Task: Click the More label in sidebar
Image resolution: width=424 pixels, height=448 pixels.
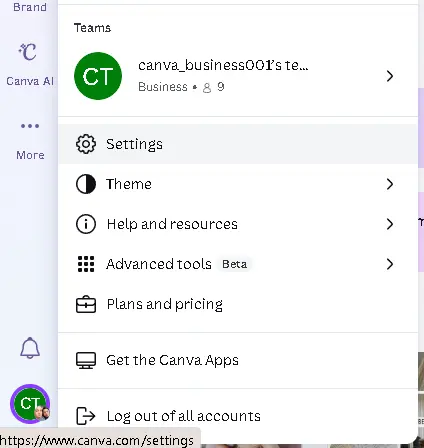Action: pyautogui.click(x=30, y=155)
